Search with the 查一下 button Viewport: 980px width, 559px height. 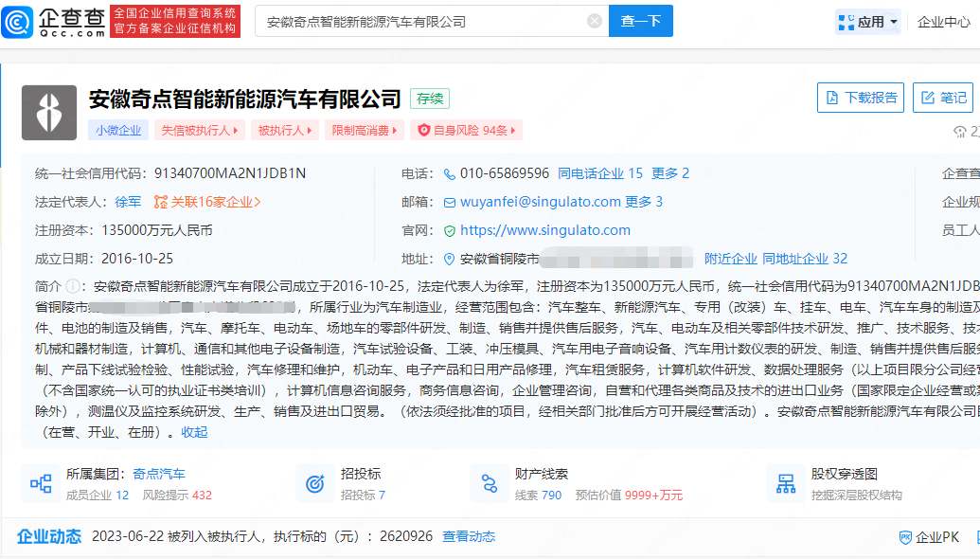point(641,21)
